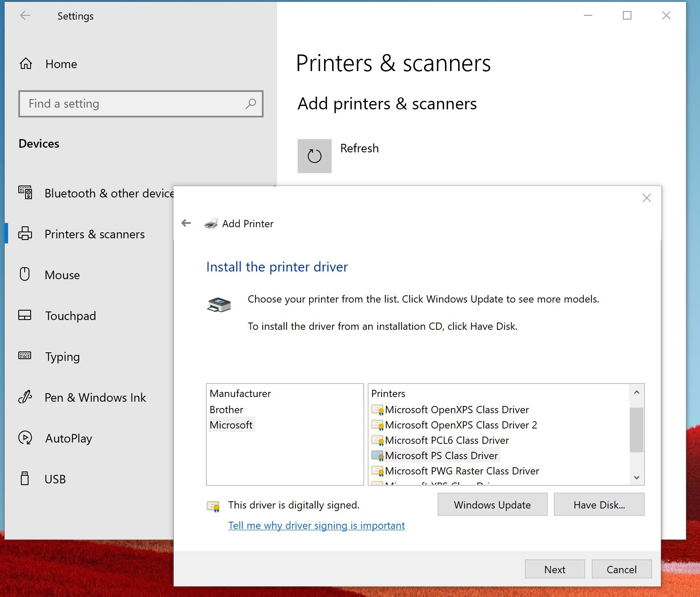Select Microsoft PCL6 Class Driver
This screenshot has height=597, width=700.
pyautogui.click(x=447, y=440)
